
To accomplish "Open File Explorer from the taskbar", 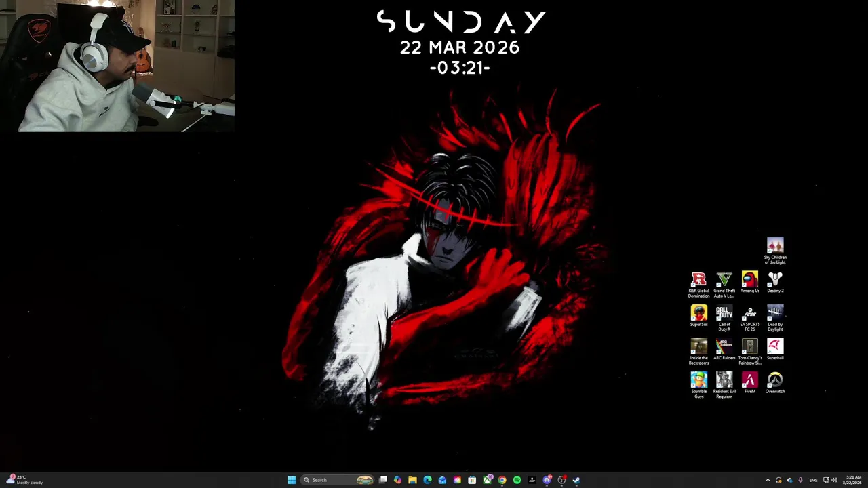I will (x=412, y=480).
